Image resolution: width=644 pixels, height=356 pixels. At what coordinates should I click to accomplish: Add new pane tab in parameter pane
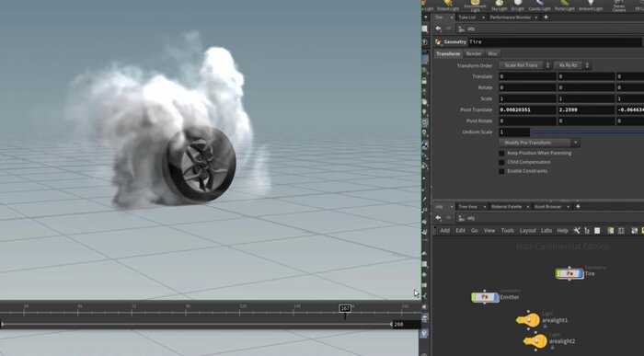tap(546, 17)
